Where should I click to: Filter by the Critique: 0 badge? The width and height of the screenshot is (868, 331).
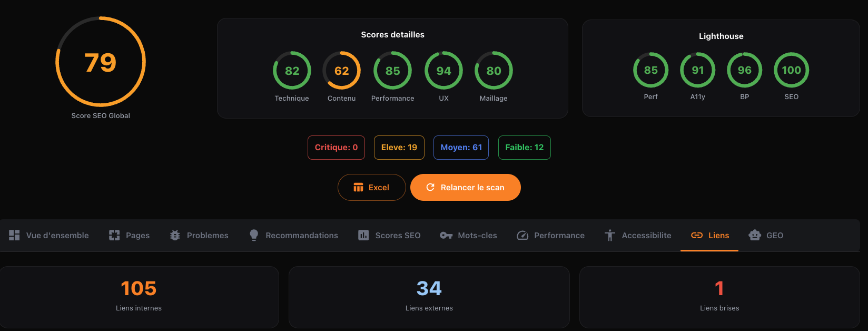pyautogui.click(x=336, y=148)
